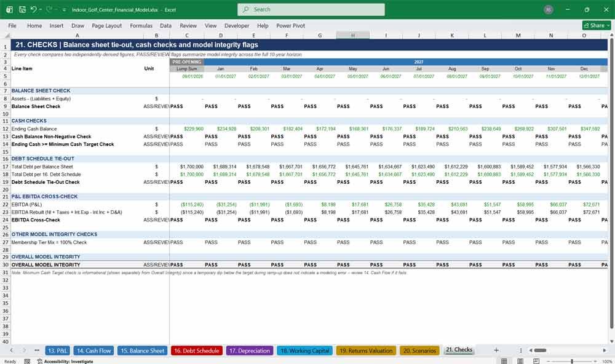The image size is (615, 364).
Task: Switch to the 14. Cash Flow sheet tab
Action: (x=93, y=350)
